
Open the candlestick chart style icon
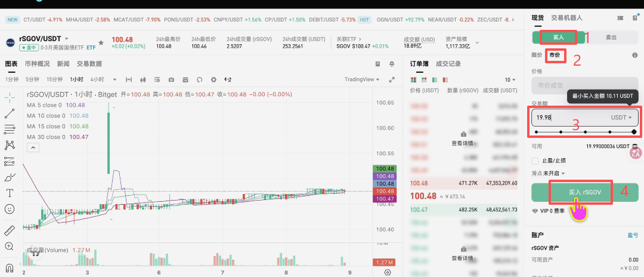(143, 79)
